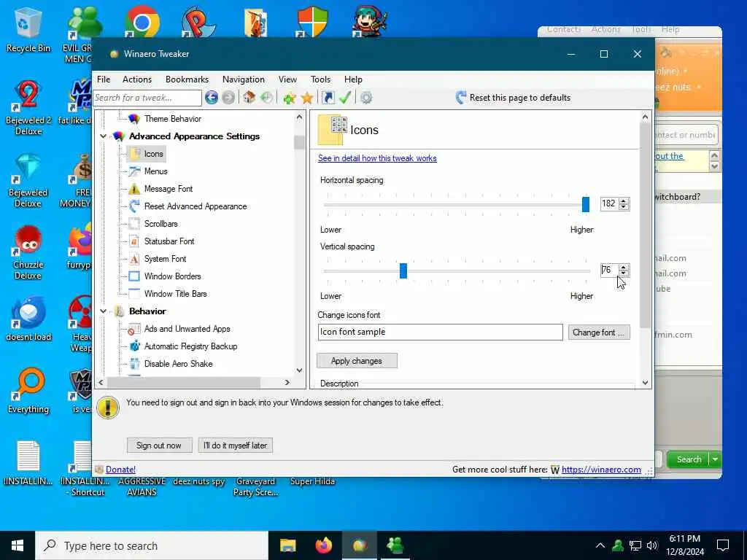Screen dimensions: 747x560
Task: Select Disable Aero Shake
Action: [178, 364]
